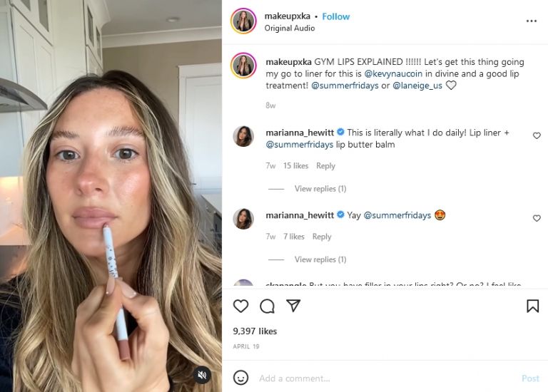Image resolution: width=548 pixels, height=392 pixels.
Task: Save the post with the bookmark icon
Action: coord(532,306)
